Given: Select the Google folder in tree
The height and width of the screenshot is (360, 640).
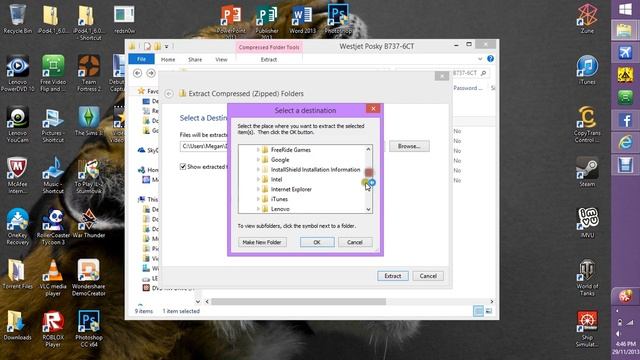Looking at the screenshot, I should coord(280,160).
